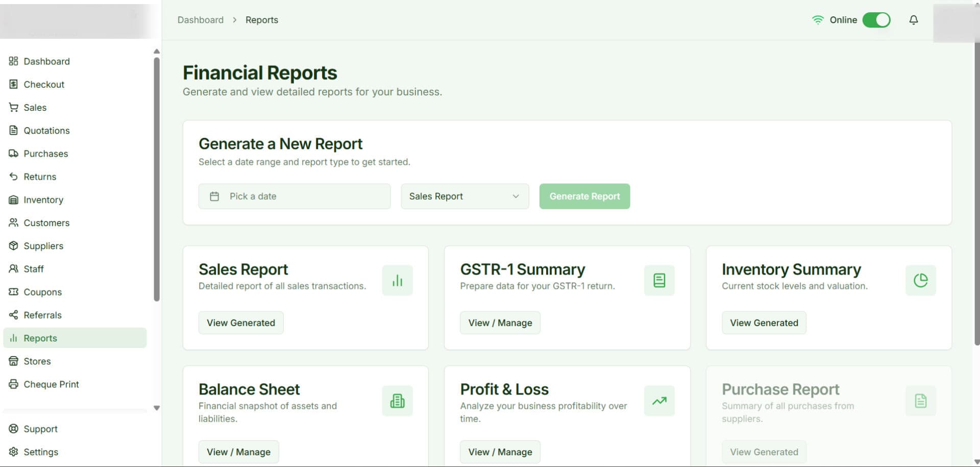The width and height of the screenshot is (980, 467).
Task: Open the Sales Report type dropdown
Action: [464, 196]
